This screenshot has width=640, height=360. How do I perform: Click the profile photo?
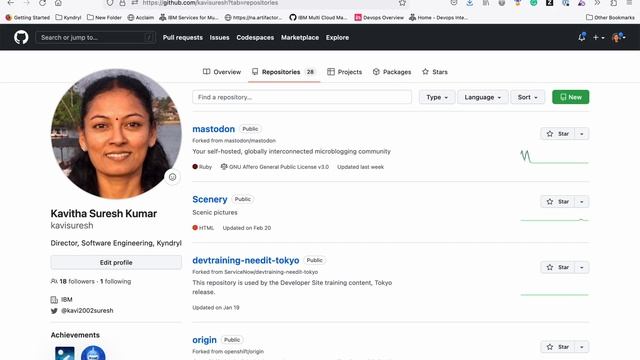(116, 134)
